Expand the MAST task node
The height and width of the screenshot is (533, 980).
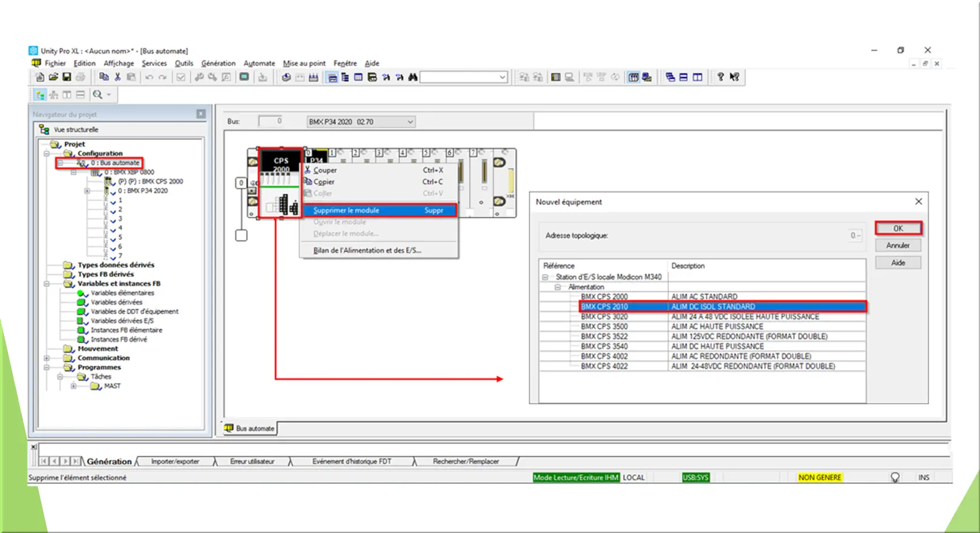pyautogui.click(x=73, y=386)
